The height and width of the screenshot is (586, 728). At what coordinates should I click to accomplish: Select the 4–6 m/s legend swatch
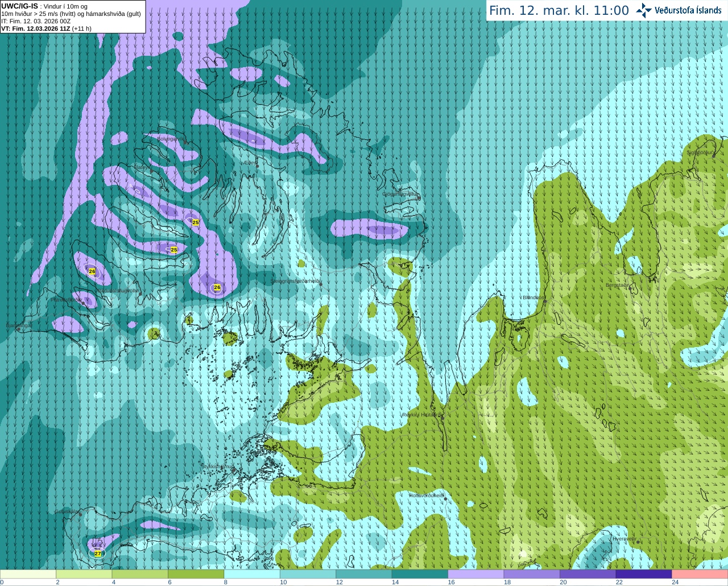point(140,574)
